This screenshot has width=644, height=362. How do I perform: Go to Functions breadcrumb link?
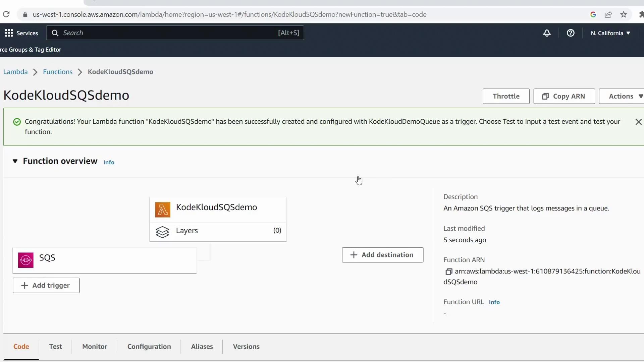(58, 72)
